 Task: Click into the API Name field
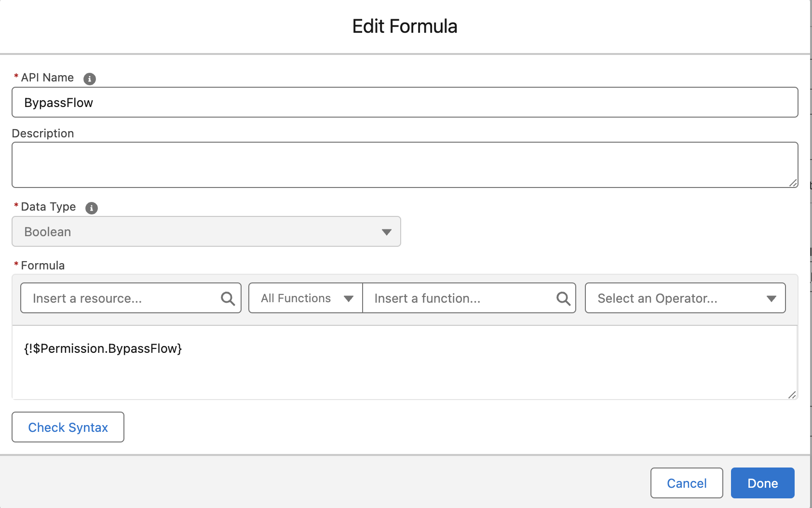tap(405, 103)
